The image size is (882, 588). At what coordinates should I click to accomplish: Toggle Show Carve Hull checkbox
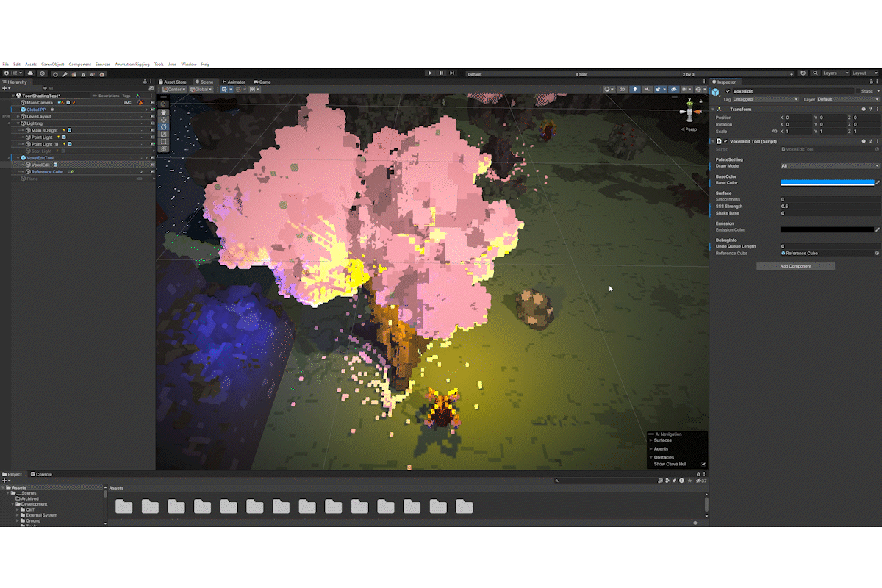703,464
